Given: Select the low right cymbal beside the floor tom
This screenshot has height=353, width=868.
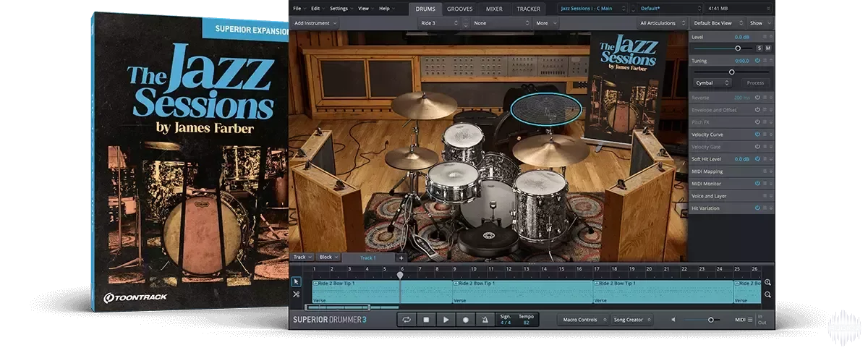Looking at the screenshot, I should click(552, 149).
